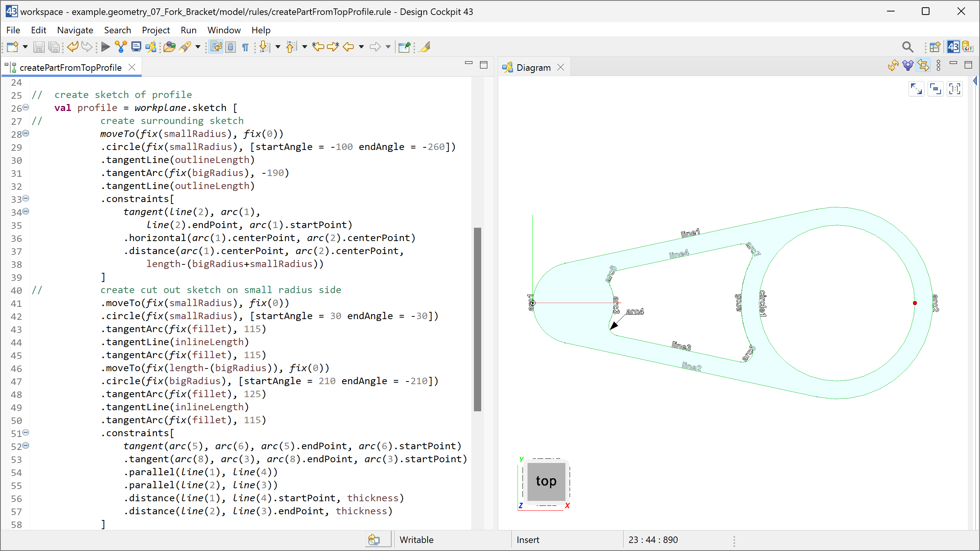The width and height of the screenshot is (980, 551).
Task: Click the top view cube face
Action: (546, 481)
